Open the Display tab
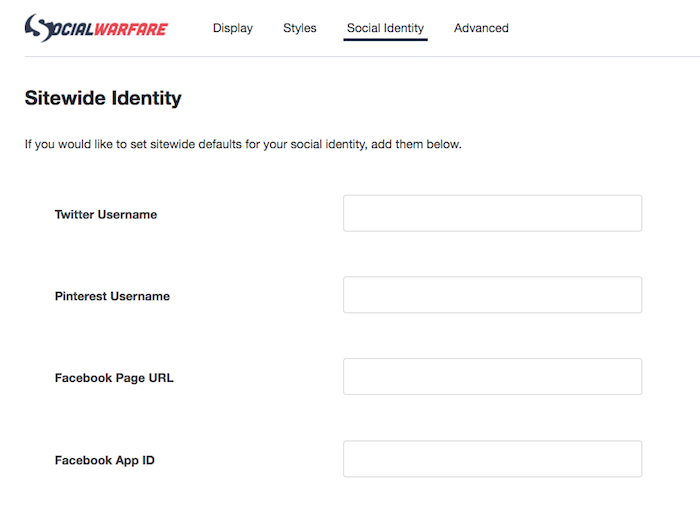700x526 pixels. coord(233,28)
